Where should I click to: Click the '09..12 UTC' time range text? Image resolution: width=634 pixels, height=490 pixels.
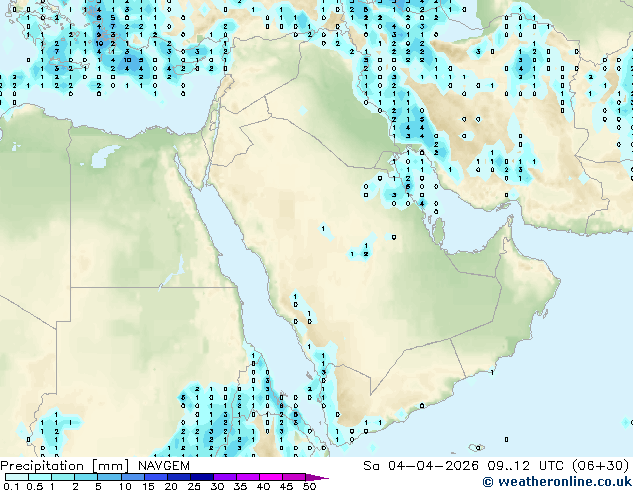pyautogui.click(x=528, y=466)
